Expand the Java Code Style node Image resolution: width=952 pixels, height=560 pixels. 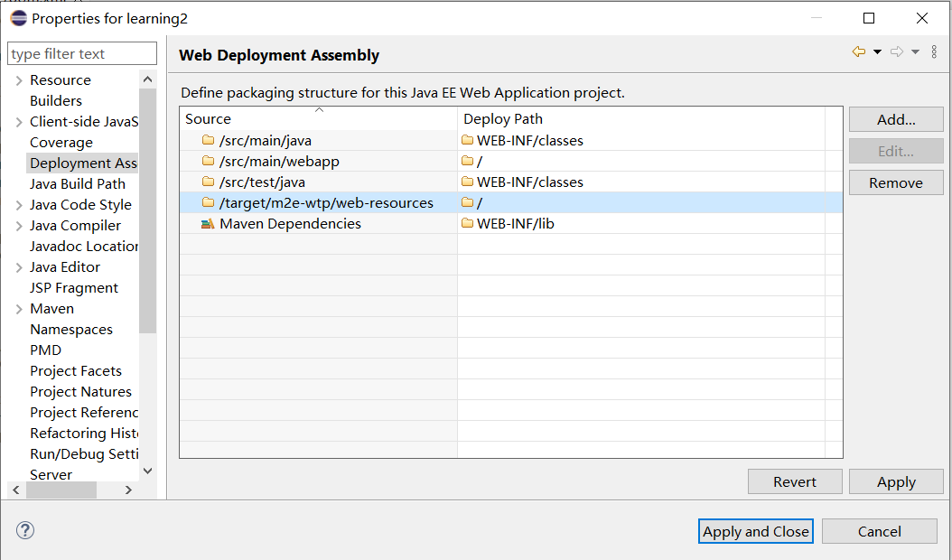19,205
